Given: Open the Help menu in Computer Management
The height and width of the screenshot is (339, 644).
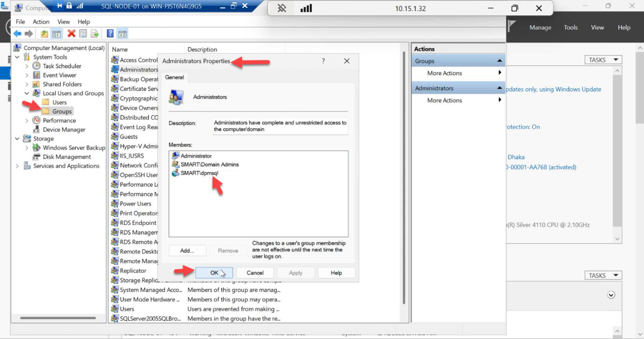Looking at the screenshot, I should pos(83,22).
